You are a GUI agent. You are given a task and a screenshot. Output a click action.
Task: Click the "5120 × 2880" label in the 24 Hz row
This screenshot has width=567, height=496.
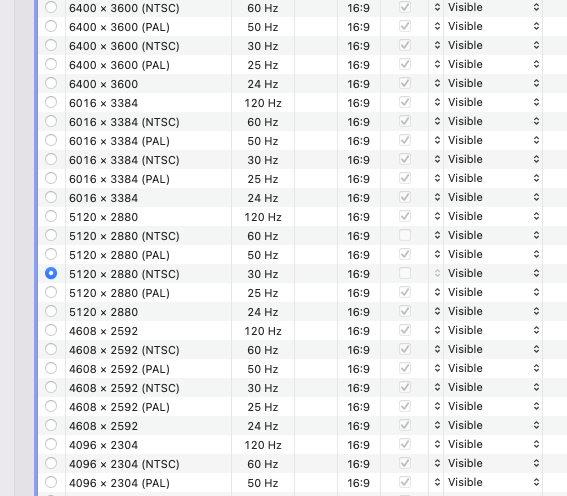[103, 312]
